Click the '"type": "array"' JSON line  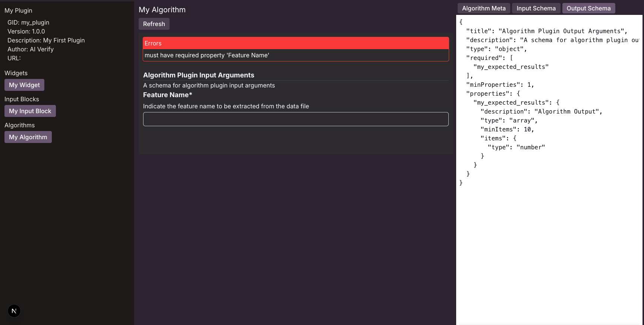(x=509, y=120)
